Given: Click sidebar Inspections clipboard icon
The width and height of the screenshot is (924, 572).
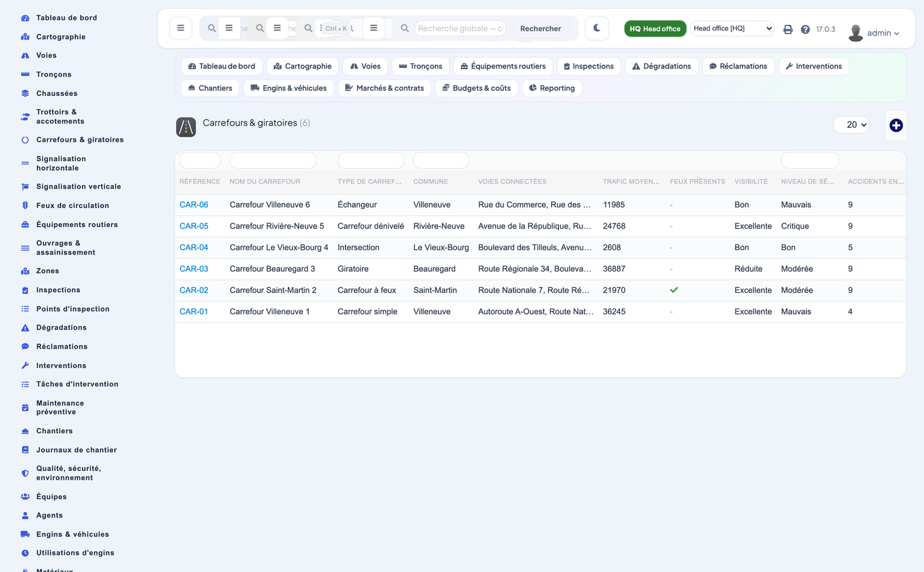Looking at the screenshot, I should (25, 290).
